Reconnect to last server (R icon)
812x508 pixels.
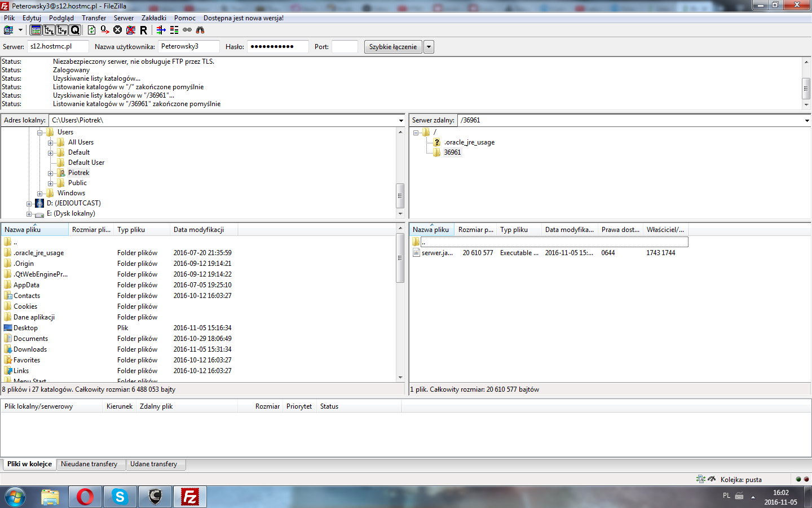coord(143,30)
